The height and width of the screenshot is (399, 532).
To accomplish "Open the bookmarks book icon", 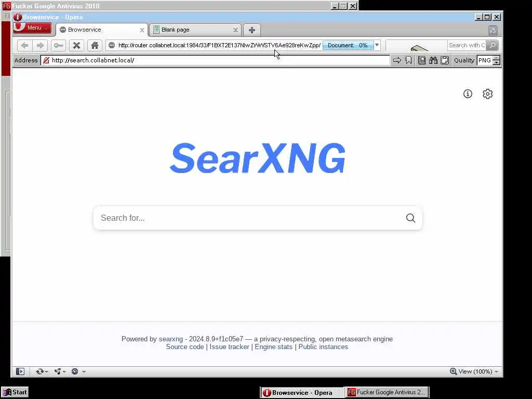I will (x=422, y=60).
